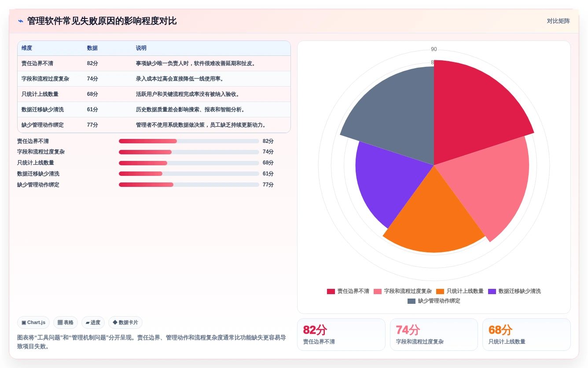
Task: Click the 68分 table cell
Action: (x=92, y=94)
